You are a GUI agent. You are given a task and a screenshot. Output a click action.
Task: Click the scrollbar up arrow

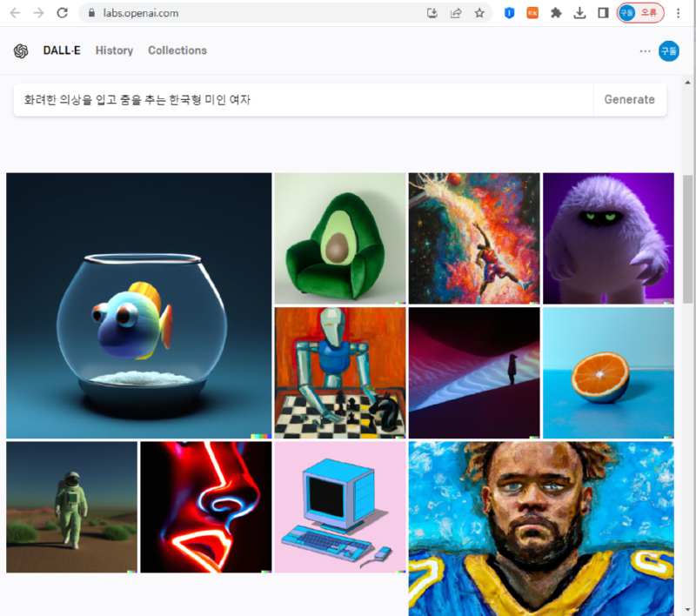687,82
